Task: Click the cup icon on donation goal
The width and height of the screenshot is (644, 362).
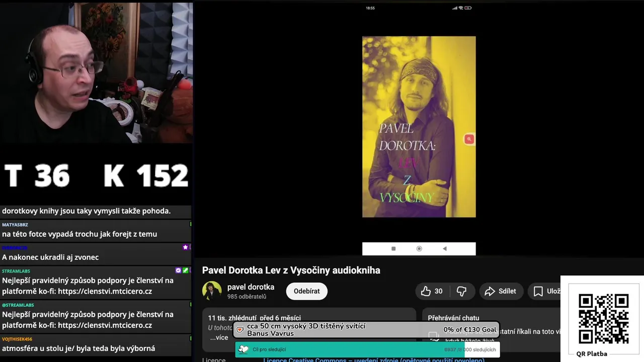Action: click(x=240, y=330)
